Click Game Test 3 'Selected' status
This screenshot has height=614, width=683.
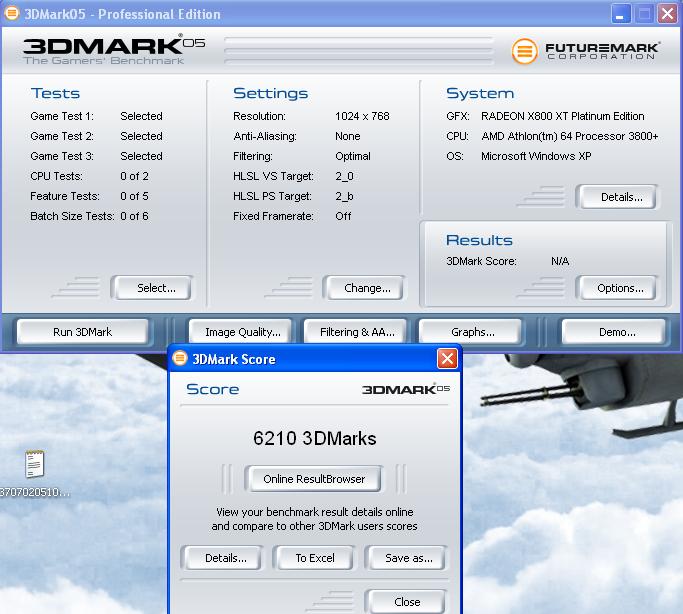(x=141, y=156)
